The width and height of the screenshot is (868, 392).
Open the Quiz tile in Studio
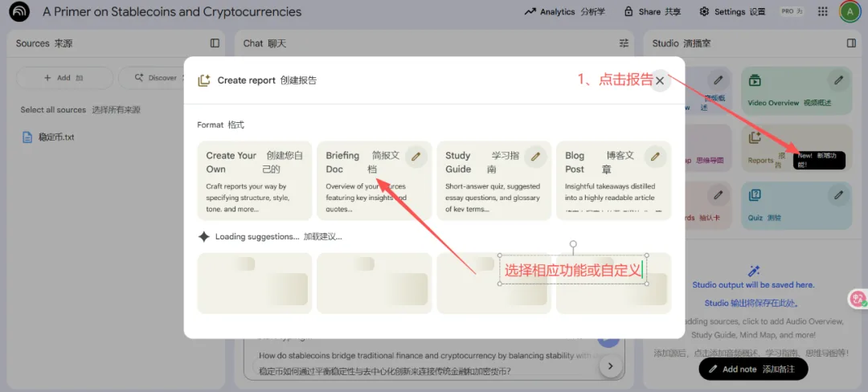(796, 206)
